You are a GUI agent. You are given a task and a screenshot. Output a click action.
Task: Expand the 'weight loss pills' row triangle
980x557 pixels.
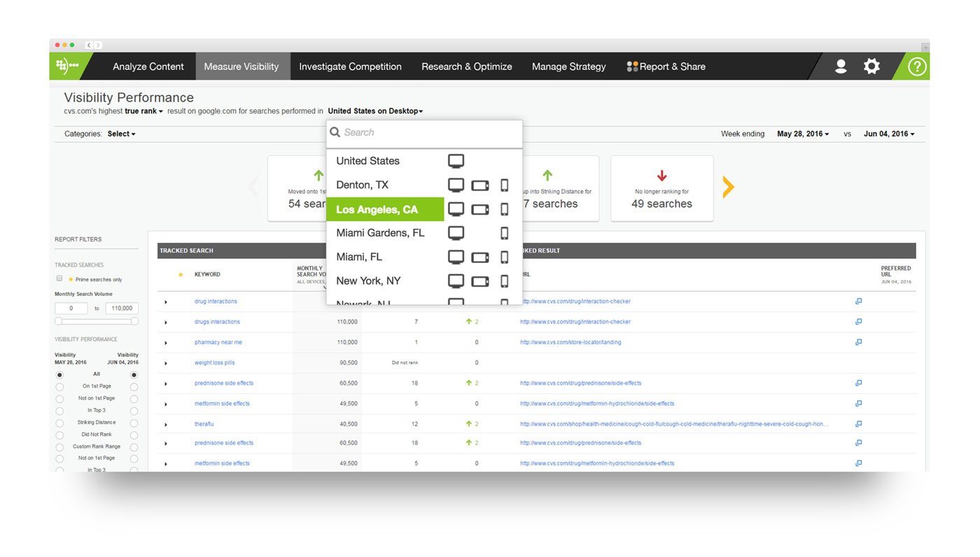tap(166, 363)
